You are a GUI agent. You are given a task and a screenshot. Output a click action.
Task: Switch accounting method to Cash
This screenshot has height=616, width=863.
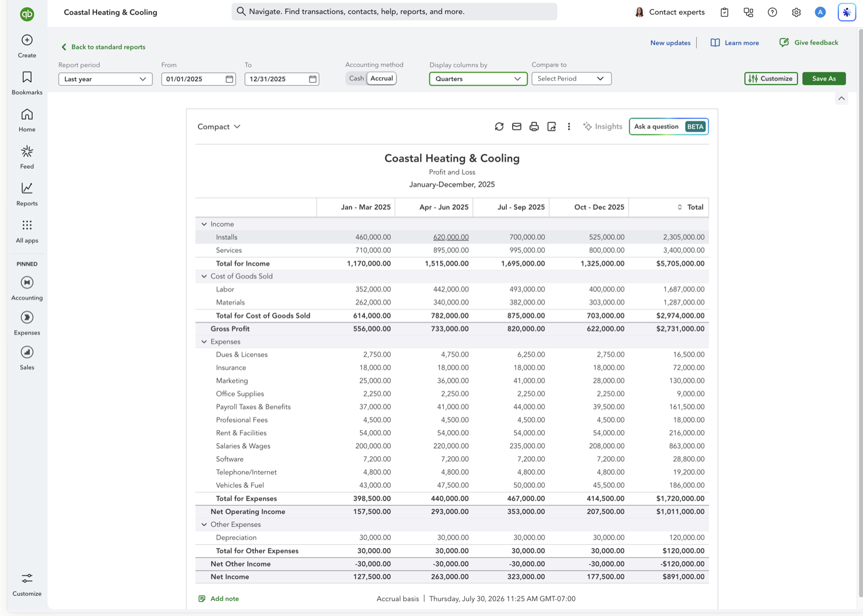pyautogui.click(x=356, y=78)
